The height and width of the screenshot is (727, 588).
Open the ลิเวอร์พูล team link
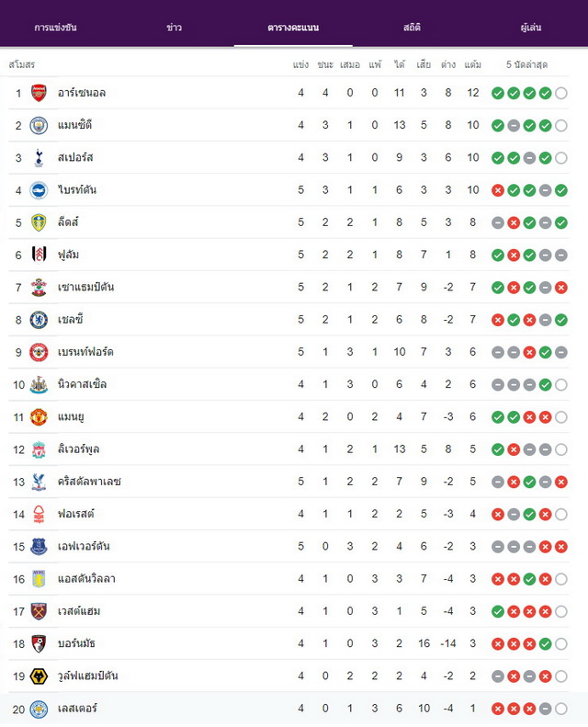(x=78, y=449)
